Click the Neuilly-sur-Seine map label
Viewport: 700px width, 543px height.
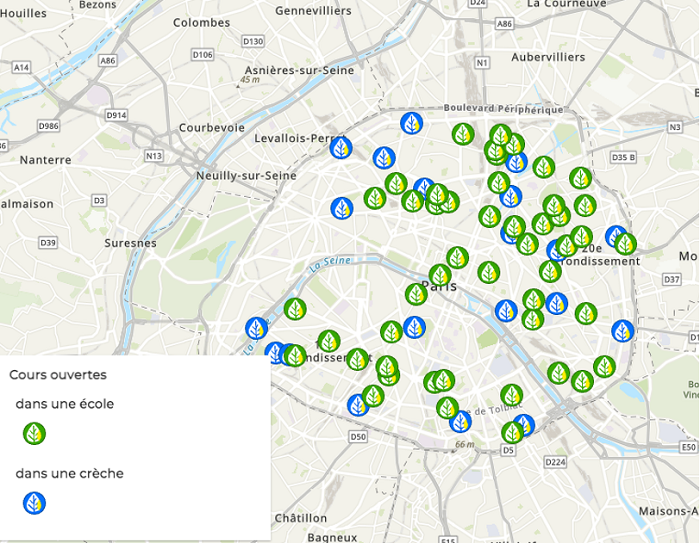click(x=246, y=175)
